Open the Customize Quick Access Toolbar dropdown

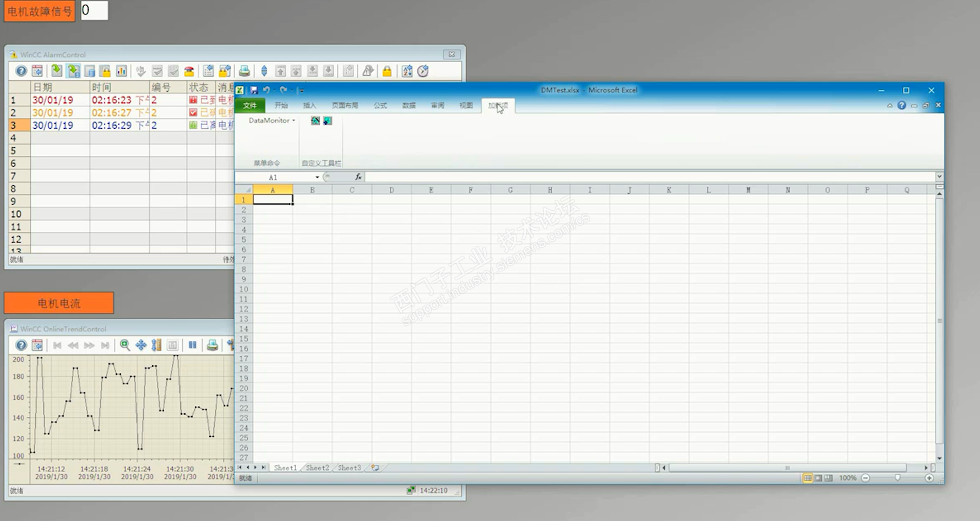302,90
